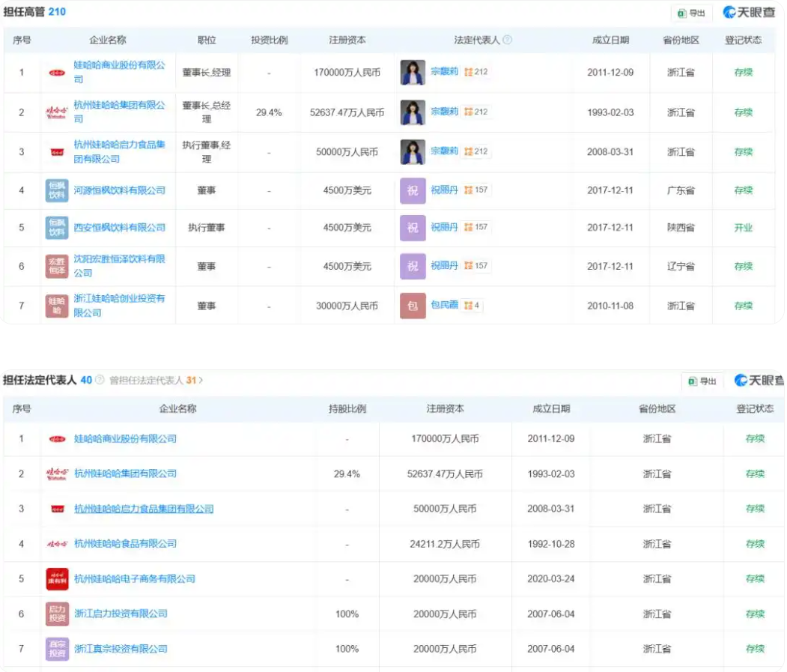The image size is (787, 672).
Task: Click the 浙江娃哈哈创业投资有限公司 company logo
Action: (x=57, y=306)
